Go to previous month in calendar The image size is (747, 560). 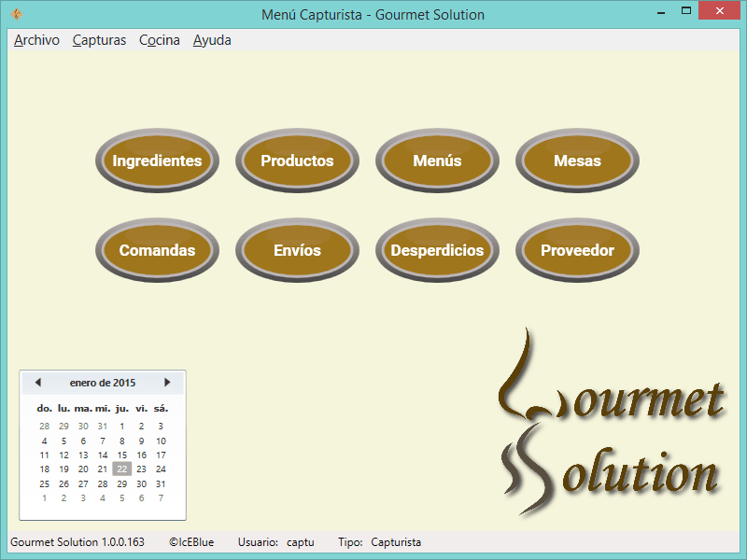(x=38, y=383)
